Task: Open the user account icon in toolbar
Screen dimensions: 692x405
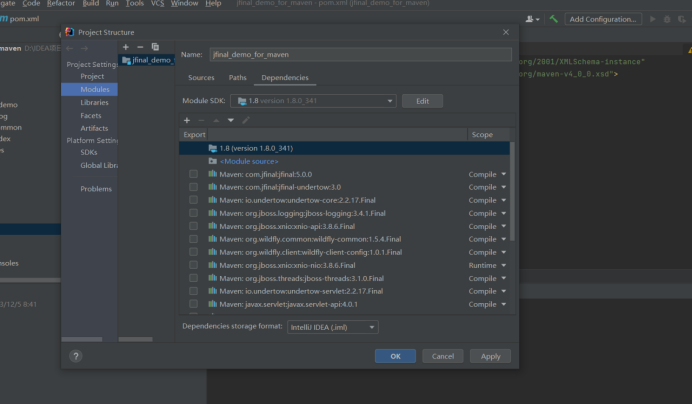Action: [x=532, y=19]
